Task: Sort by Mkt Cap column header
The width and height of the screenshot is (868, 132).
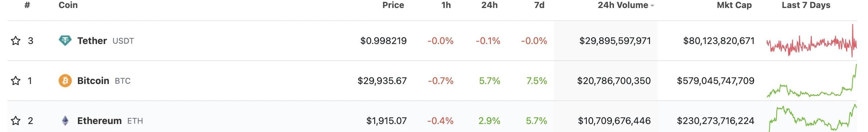Action: 734,5
